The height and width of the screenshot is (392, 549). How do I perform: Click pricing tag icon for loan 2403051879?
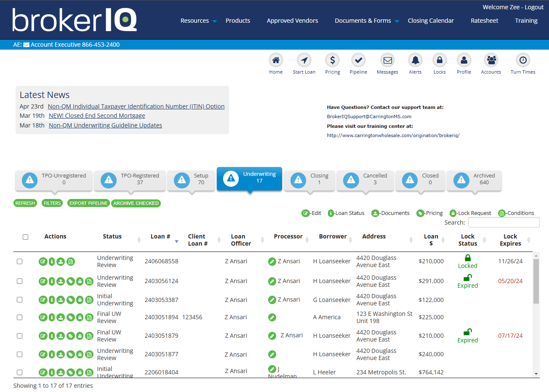[71, 336]
